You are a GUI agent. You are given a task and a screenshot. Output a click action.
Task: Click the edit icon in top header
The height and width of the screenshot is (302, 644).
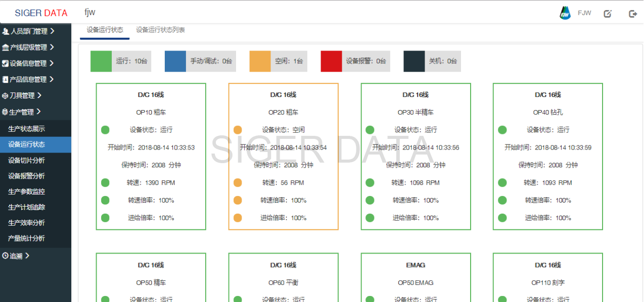[x=608, y=14]
